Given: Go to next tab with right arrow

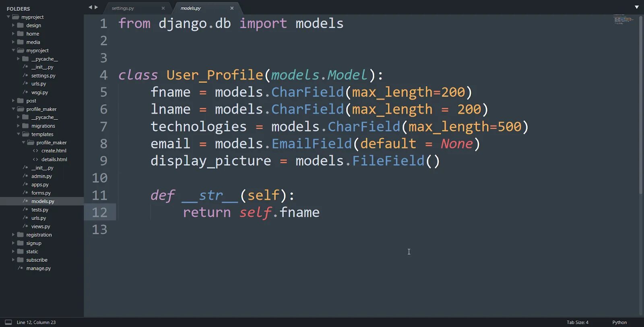Looking at the screenshot, I should click(x=96, y=7).
